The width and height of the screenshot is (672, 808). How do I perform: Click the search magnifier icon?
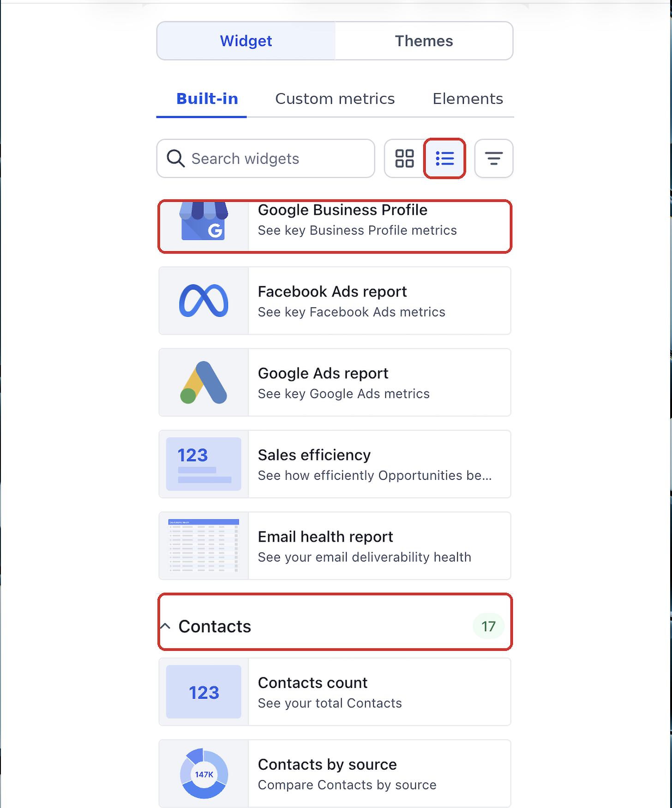(175, 158)
